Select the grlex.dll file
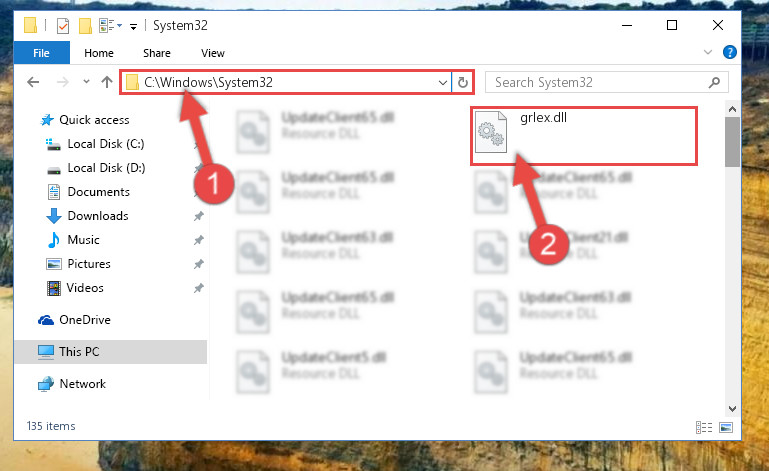This screenshot has width=769, height=471. [x=584, y=135]
